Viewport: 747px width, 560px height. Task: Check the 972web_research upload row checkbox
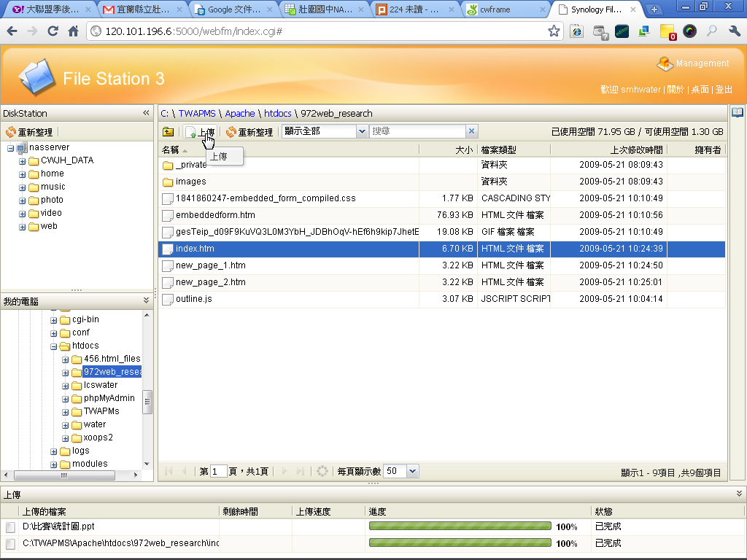pyautogui.click(x=10, y=544)
